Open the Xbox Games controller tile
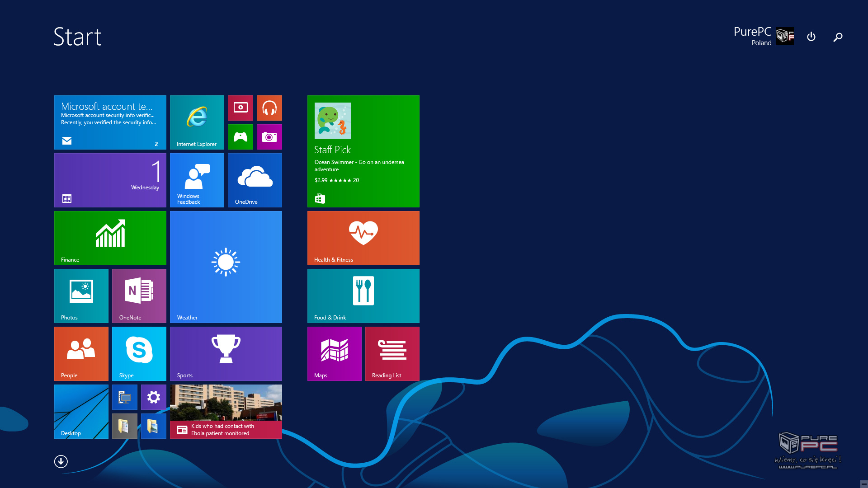The height and width of the screenshot is (488, 868). [241, 137]
